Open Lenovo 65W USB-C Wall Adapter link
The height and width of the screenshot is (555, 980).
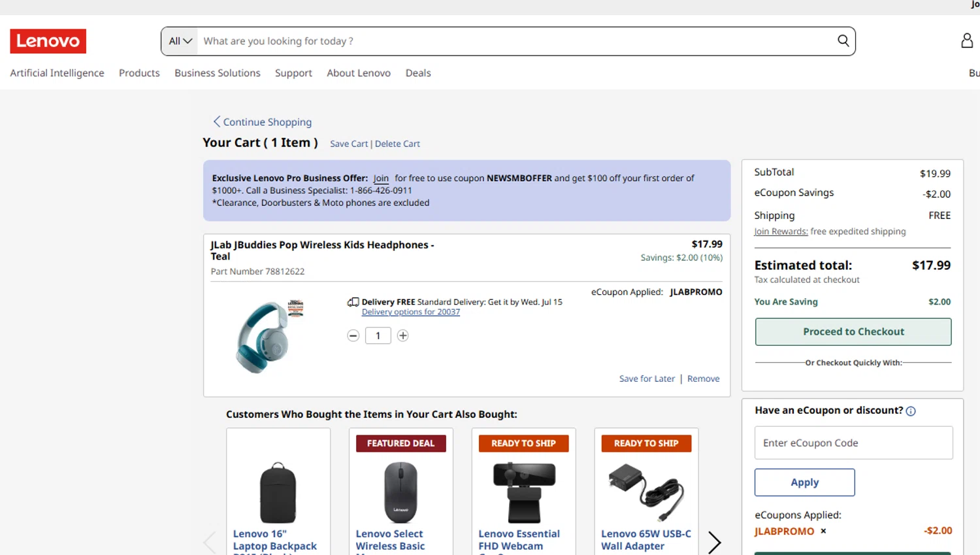pos(645,540)
